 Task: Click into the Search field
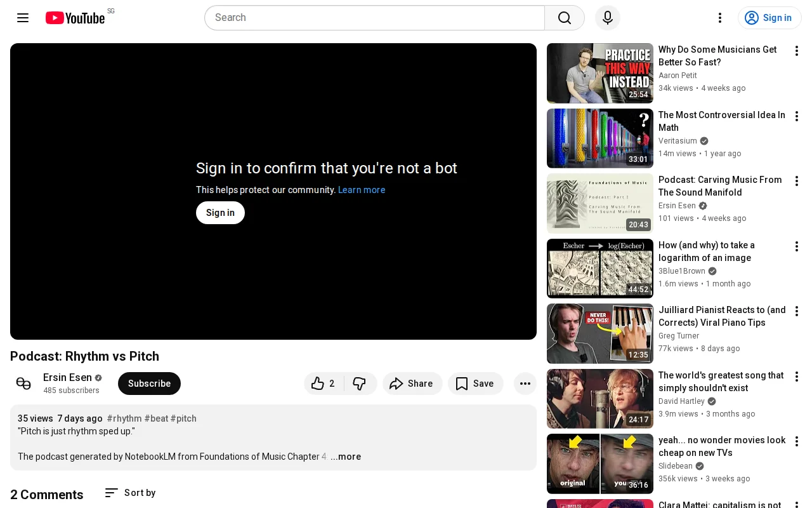(374, 18)
